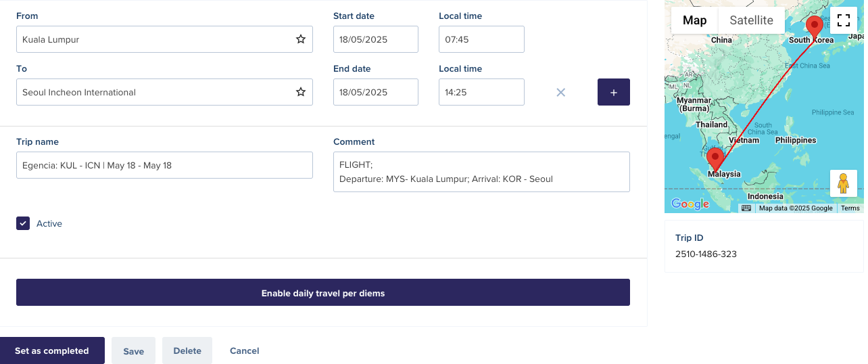The height and width of the screenshot is (364, 868).
Task: Click the red map pin over Malaysia
Action: pos(715,160)
